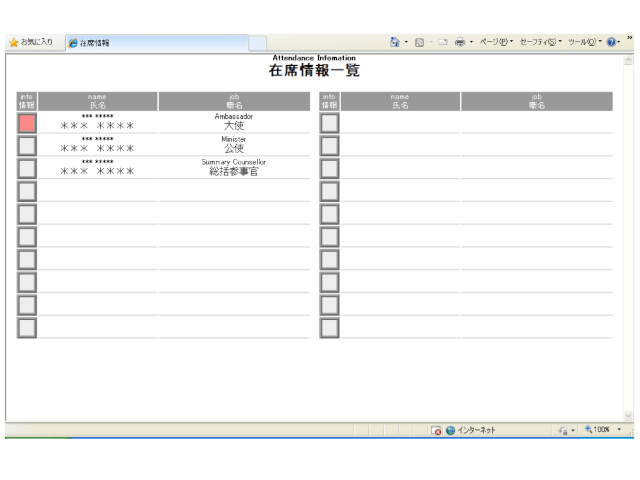
Task: Toggle the status box in the Minister row
Action: 27,145
